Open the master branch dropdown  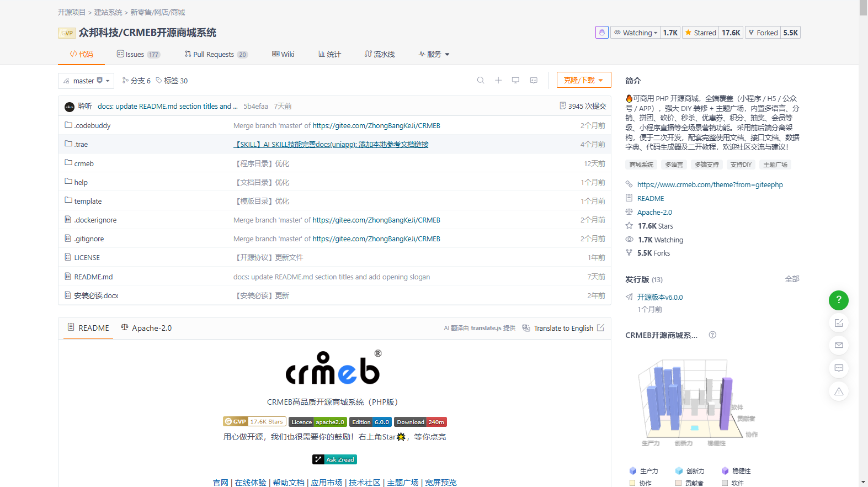click(86, 81)
